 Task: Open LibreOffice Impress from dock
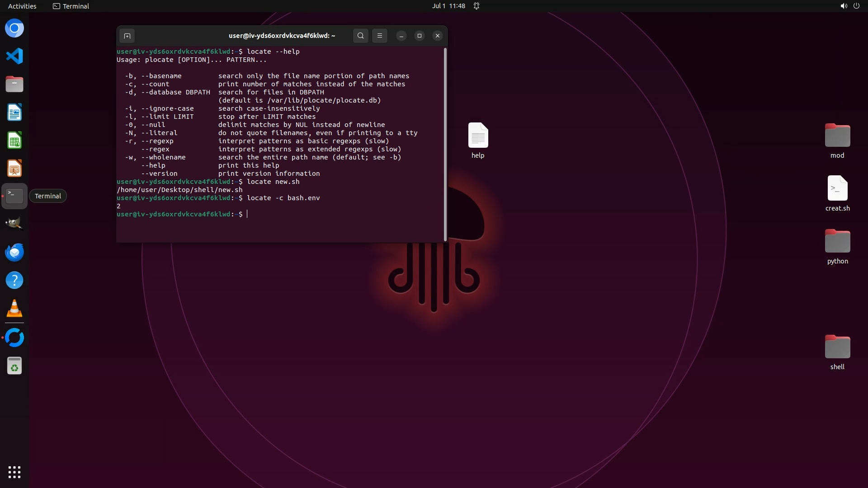point(14,169)
